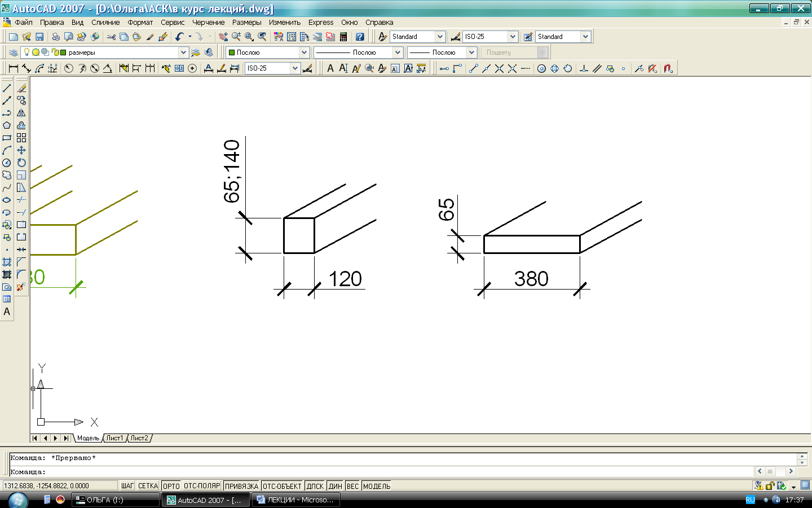This screenshot has height=508, width=812.
Task: Switch to the Лист1 layout tab
Action: point(114,438)
